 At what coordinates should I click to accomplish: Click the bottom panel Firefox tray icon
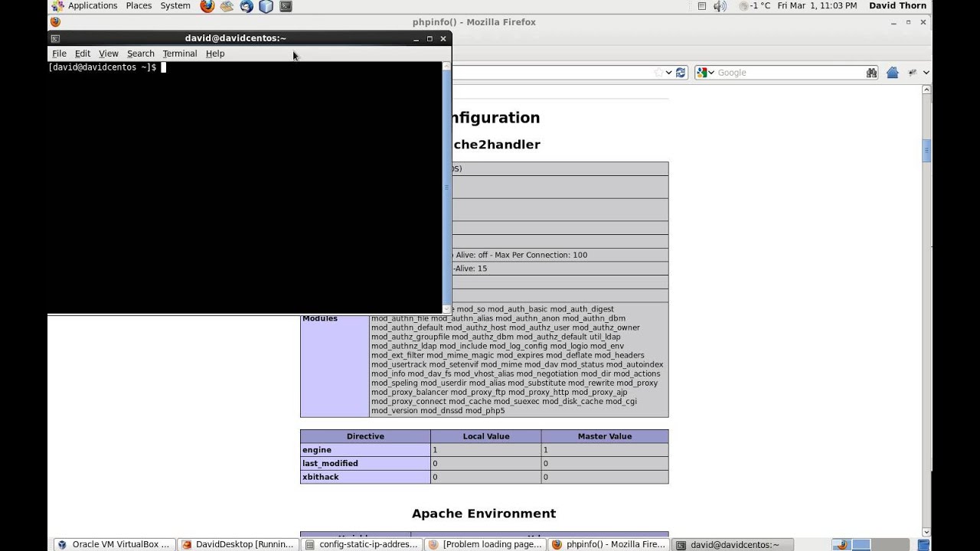click(842, 545)
